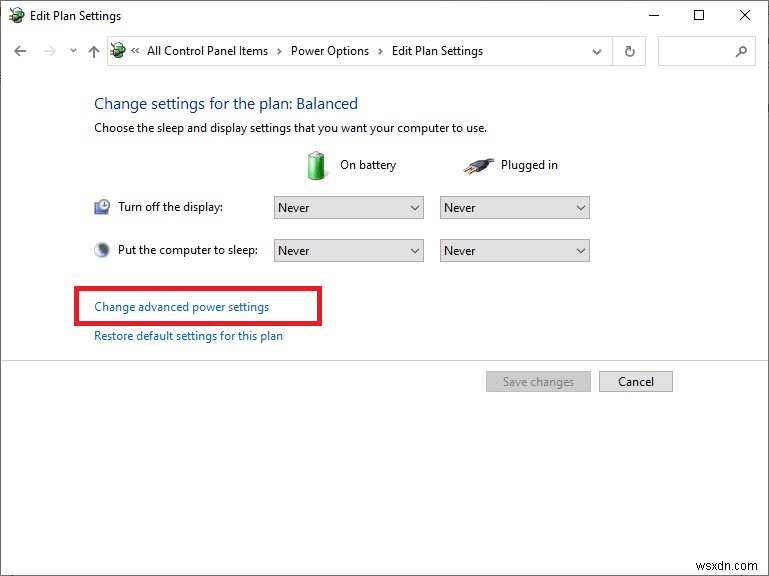Go to All Control Panel Items breadcrumb
Image resolution: width=769 pixels, height=576 pixels.
(207, 51)
